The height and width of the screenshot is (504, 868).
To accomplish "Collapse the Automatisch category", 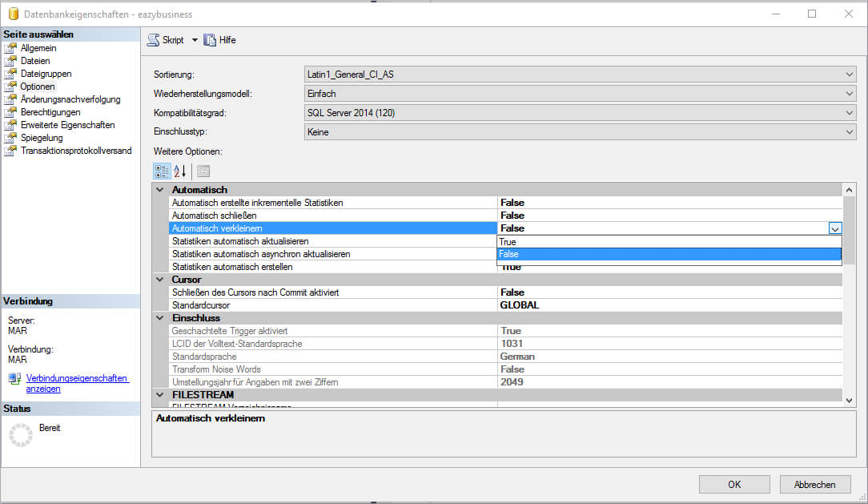I will [159, 190].
